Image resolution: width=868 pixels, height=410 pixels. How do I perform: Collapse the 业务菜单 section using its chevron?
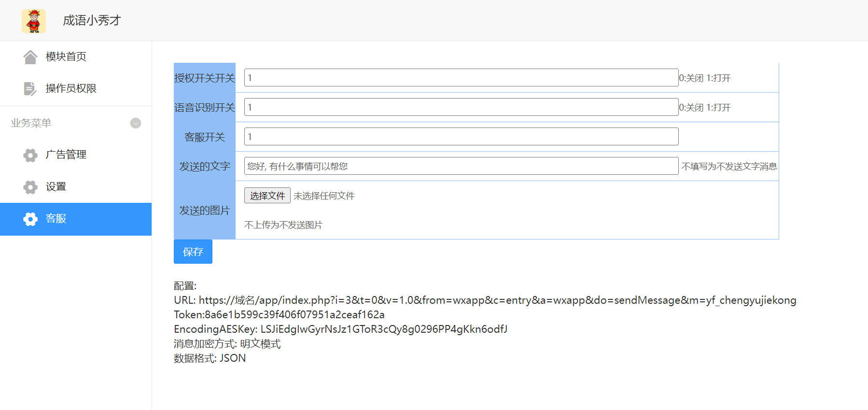click(136, 123)
